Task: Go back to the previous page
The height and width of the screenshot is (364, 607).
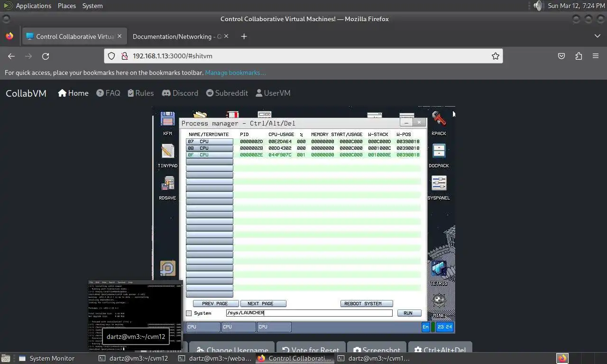Action: pos(11,56)
